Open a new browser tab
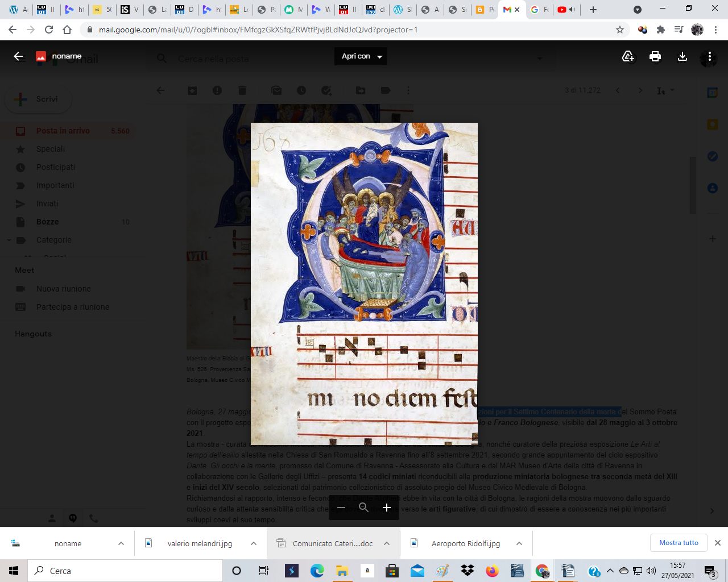This screenshot has width=728, height=582. (593, 9)
